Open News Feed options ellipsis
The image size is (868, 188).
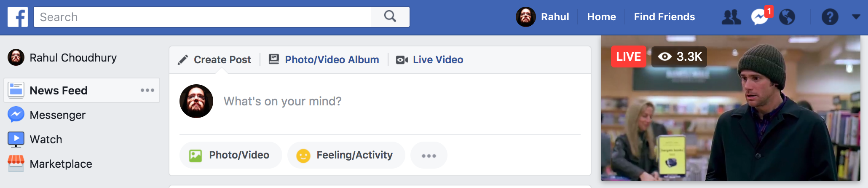point(147,90)
